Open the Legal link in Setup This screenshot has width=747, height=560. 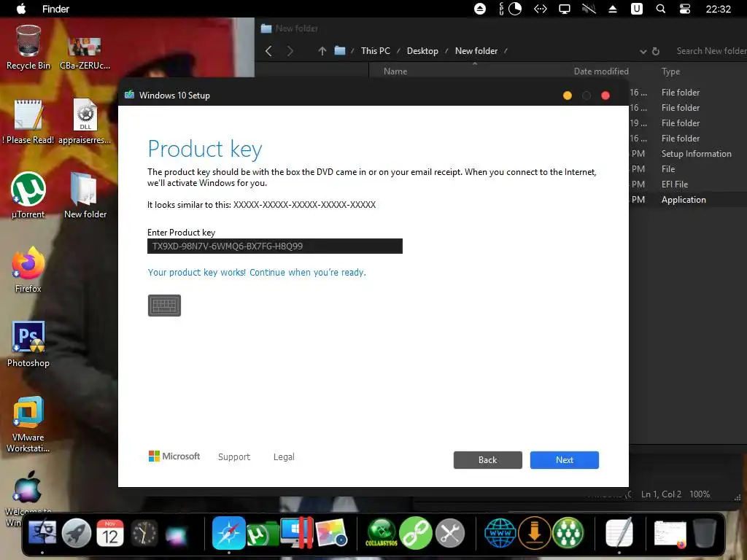tap(284, 456)
